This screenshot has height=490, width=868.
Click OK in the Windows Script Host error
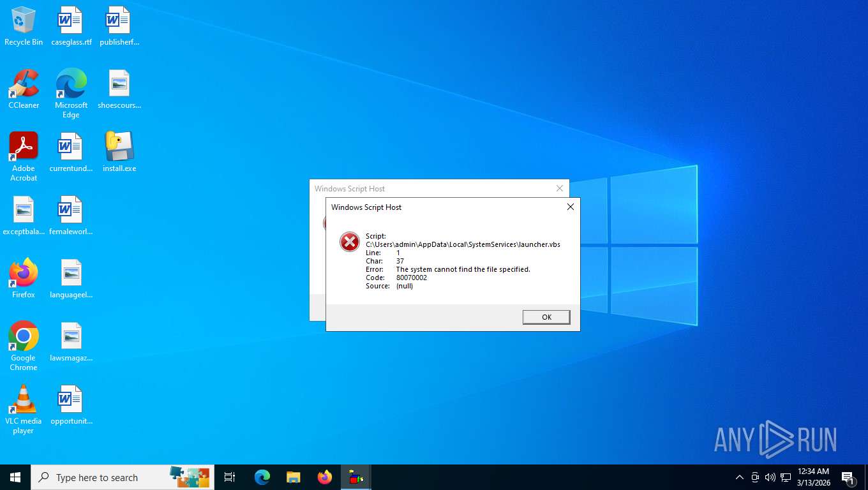pos(546,317)
